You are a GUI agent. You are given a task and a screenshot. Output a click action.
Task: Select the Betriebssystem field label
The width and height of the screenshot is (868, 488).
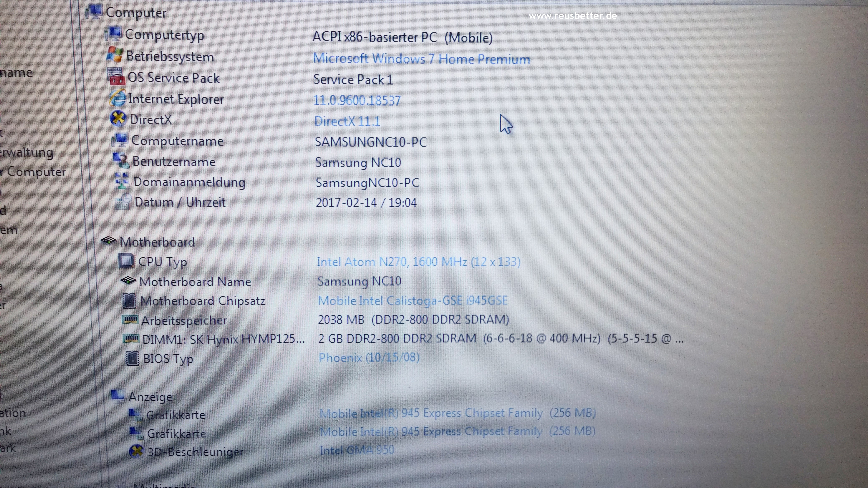[x=170, y=56]
